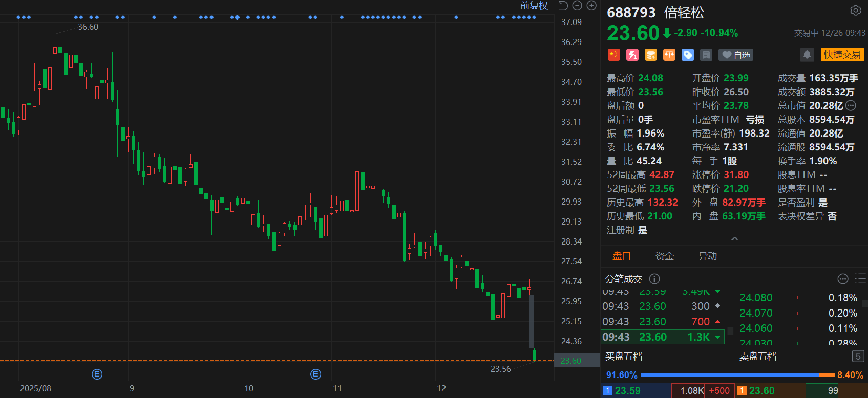
Task: Switch to the 异动 tab
Action: pyautogui.click(x=707, y=256)
